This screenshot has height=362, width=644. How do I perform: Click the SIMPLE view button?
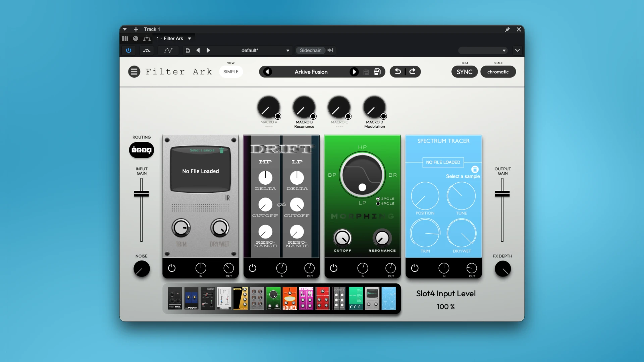[231, 71]
